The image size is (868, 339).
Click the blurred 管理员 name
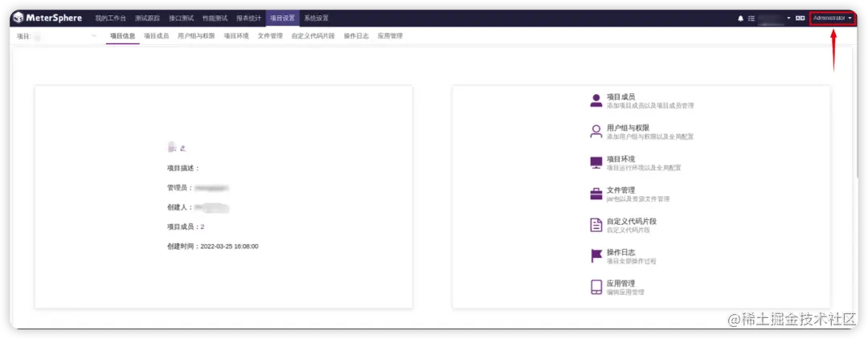tap(211, 188)
